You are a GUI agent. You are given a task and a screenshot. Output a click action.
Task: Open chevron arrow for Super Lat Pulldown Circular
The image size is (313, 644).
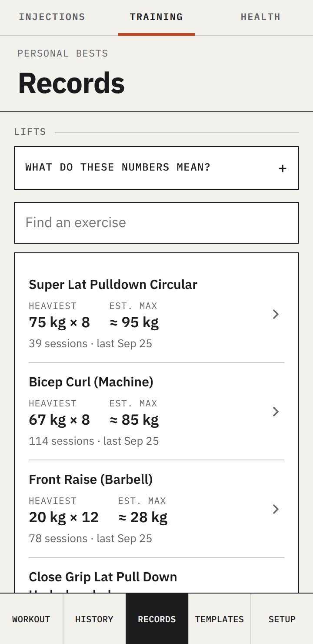[276, 314]
